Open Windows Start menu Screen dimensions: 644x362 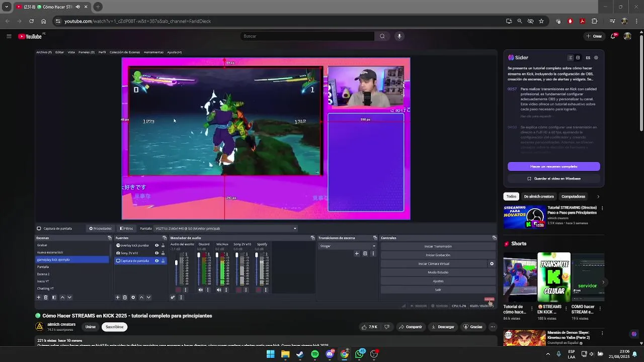point(270,354)
